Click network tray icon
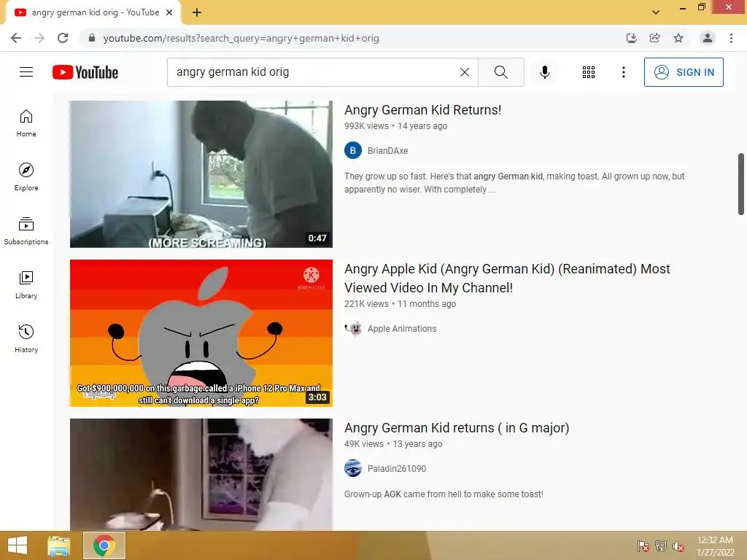The width and height of the screenshot is (747, 560). click(661, 545)
